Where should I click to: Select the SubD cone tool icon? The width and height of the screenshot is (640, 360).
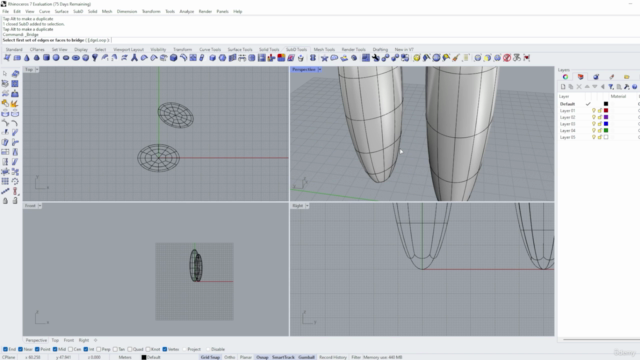click(27, 58)
